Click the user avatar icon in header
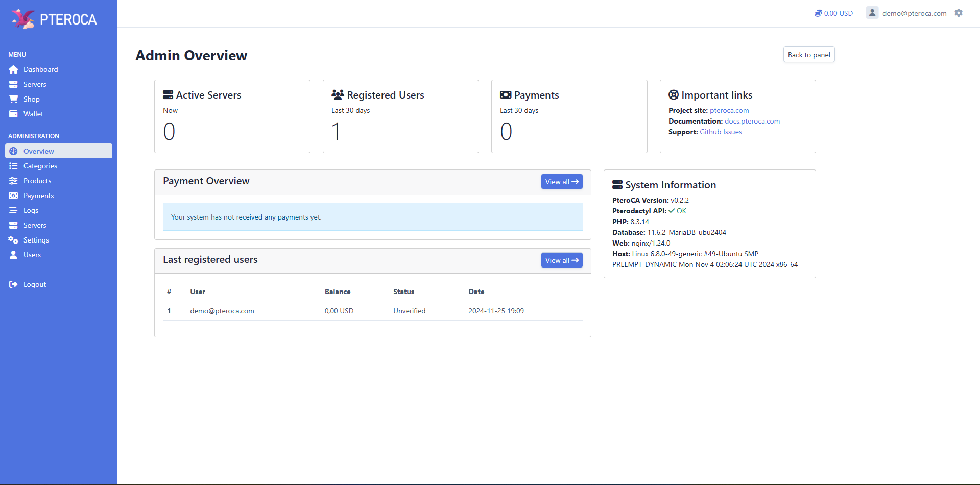 872,13
